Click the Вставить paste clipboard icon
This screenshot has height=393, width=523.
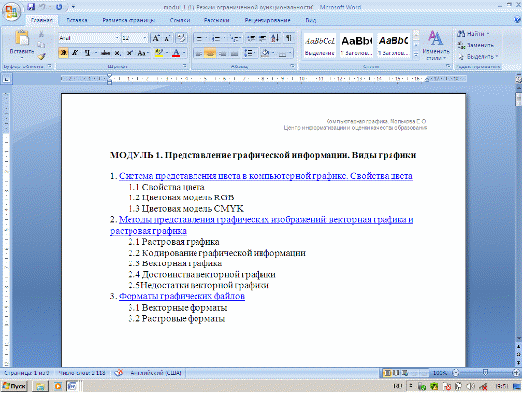point(22,38)
